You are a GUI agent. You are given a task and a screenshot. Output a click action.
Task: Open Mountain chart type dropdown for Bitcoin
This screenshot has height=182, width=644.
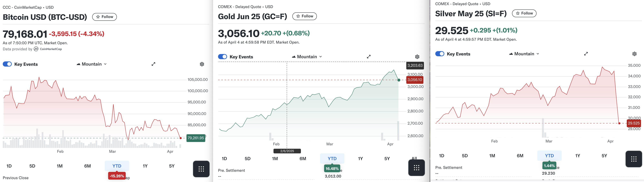(92, 64)
